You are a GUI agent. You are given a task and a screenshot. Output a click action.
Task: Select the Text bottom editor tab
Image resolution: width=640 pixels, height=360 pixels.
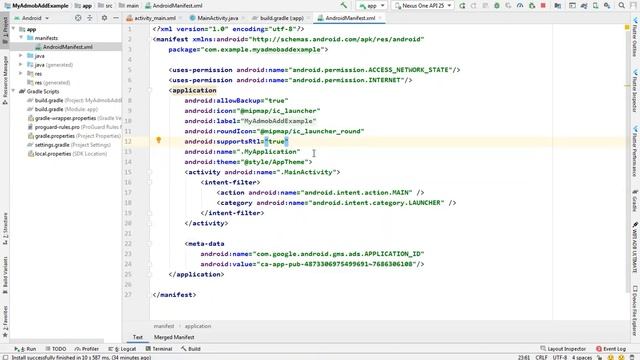pyautogui.click(x=138, y=337)
